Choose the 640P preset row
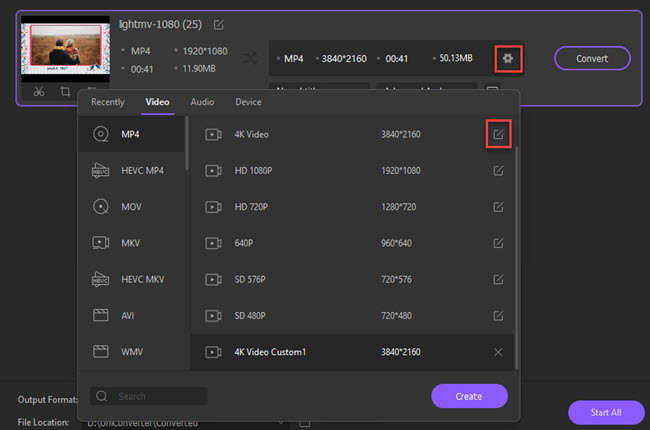The width and height of the screenshot is (650, 430). pos(352,243)
